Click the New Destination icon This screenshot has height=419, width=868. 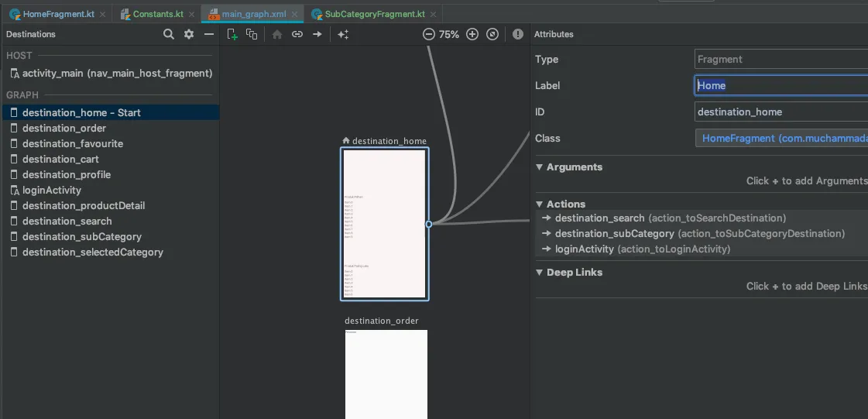[232, 34]
